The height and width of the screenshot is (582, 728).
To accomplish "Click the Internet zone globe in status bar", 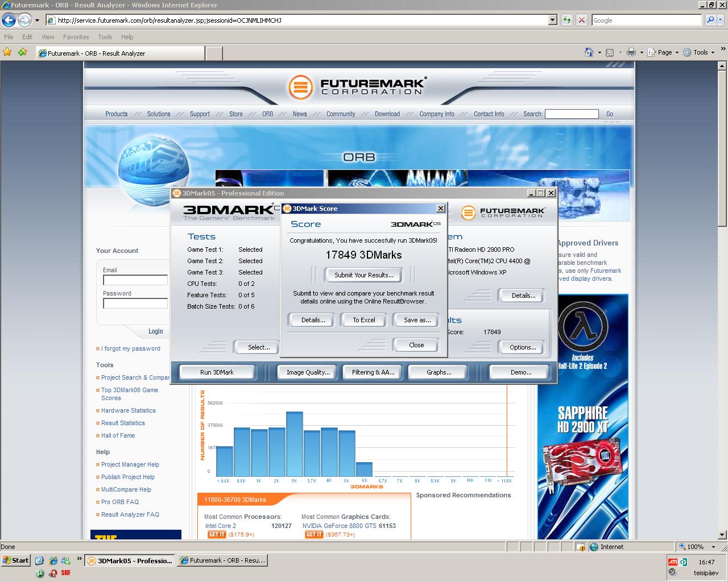I will click(594, 547).
